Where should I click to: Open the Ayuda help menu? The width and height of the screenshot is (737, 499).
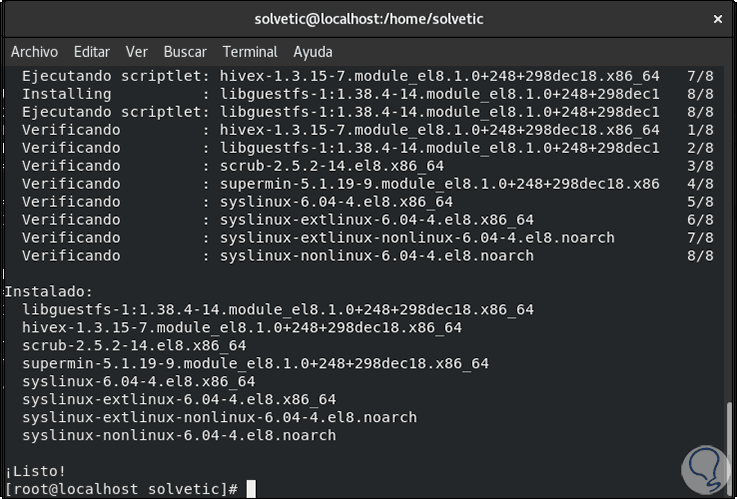pos(313,52)
